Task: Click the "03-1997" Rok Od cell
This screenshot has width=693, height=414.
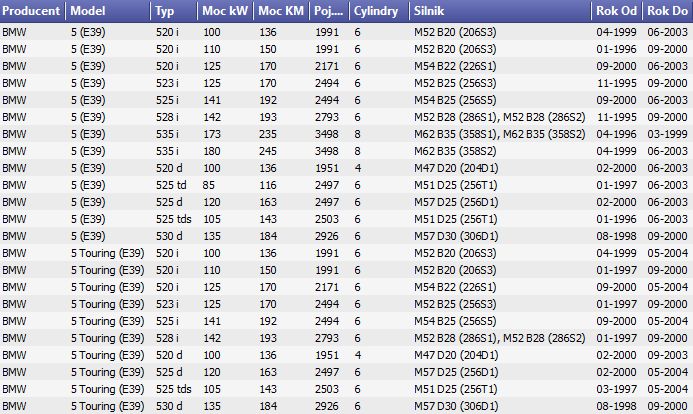Action: pyautogui.click(x=616, y=389)
